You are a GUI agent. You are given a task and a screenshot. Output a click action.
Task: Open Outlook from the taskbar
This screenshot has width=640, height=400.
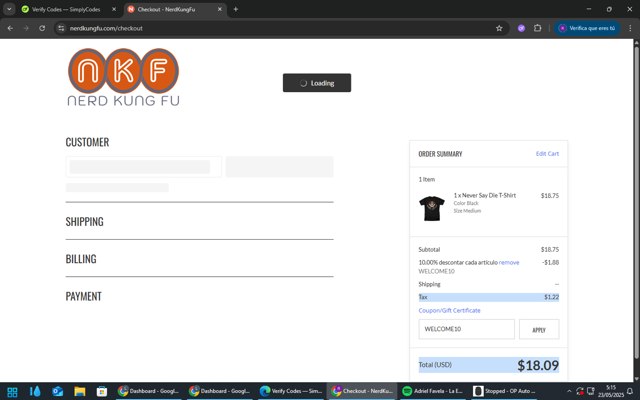tap(58, 391)
